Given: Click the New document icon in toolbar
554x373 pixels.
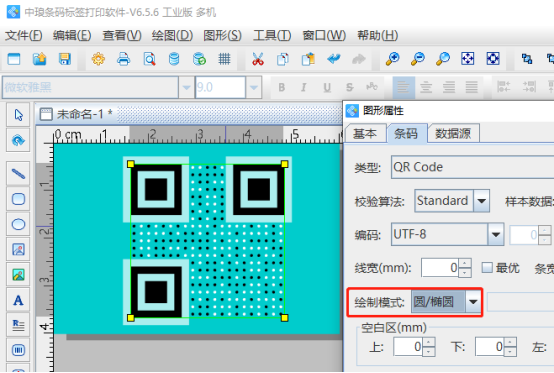Looking at the screenshot, I should [x=14, y=59].
